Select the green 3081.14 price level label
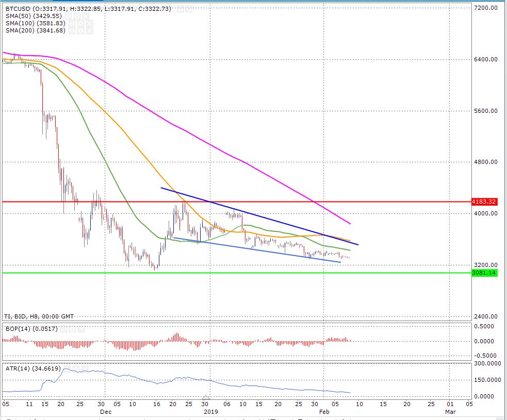 [x=484, y=273]
